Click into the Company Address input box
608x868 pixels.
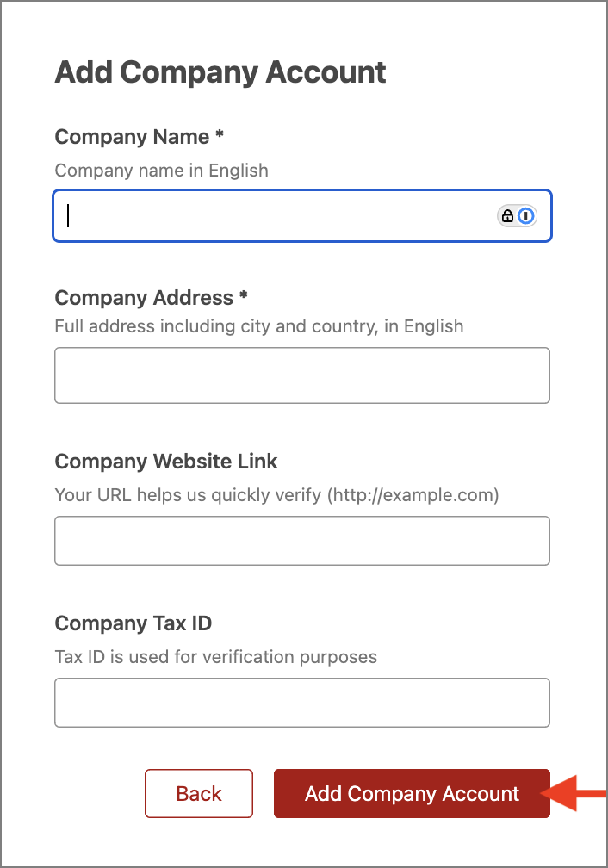[302, 375]
